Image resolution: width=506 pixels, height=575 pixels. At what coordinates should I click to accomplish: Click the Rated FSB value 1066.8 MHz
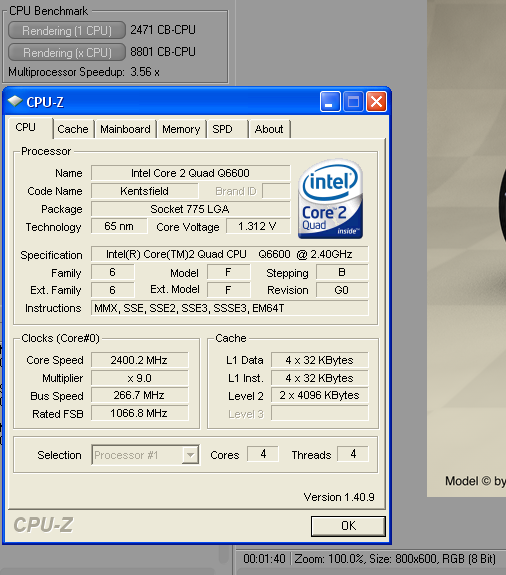140,413
